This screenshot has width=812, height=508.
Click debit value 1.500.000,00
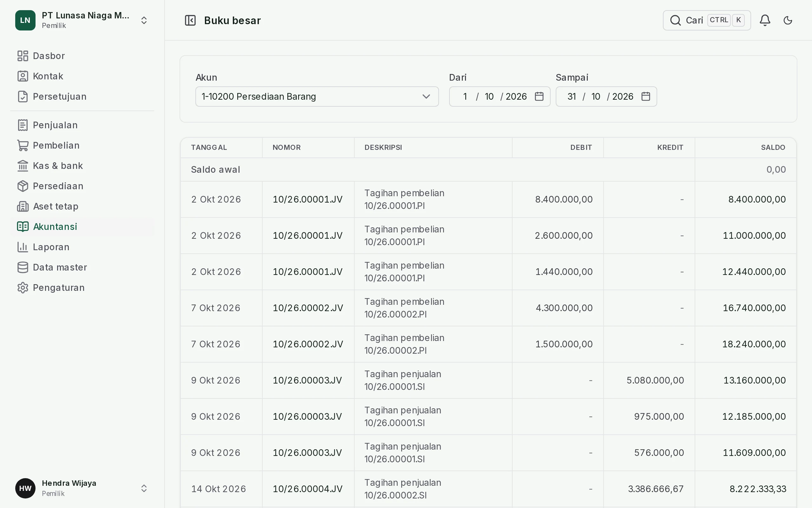pyautogui.click(x=564, y=344)
